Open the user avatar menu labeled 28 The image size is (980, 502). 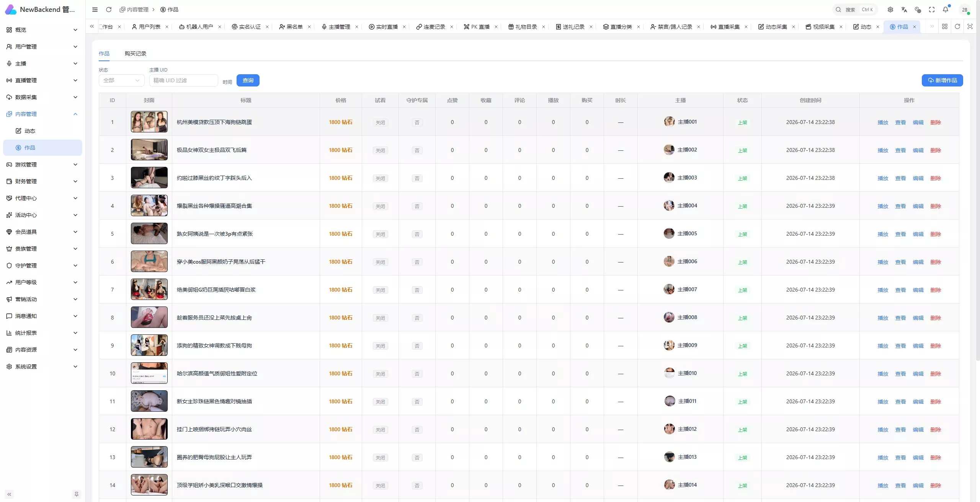tap(965, 10)
